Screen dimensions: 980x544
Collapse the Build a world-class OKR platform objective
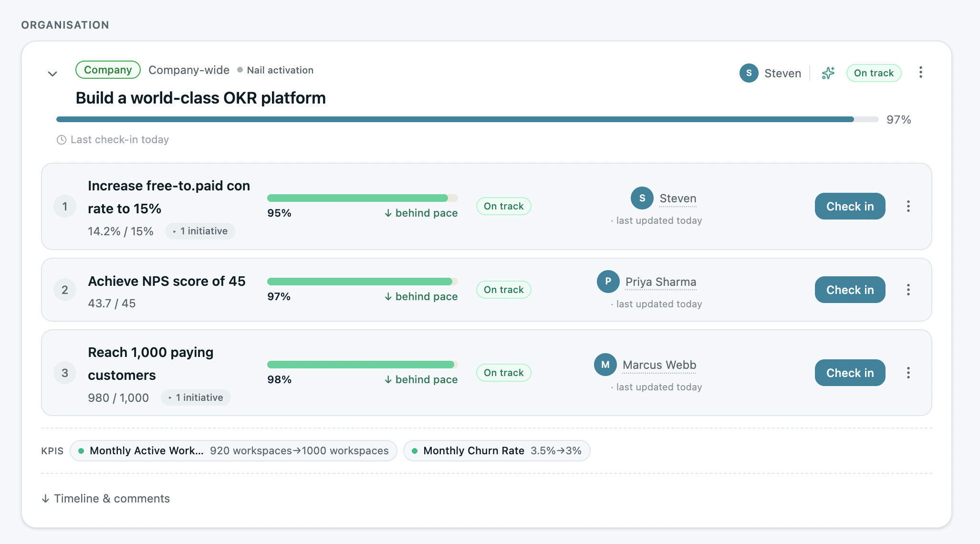point(52,73)
